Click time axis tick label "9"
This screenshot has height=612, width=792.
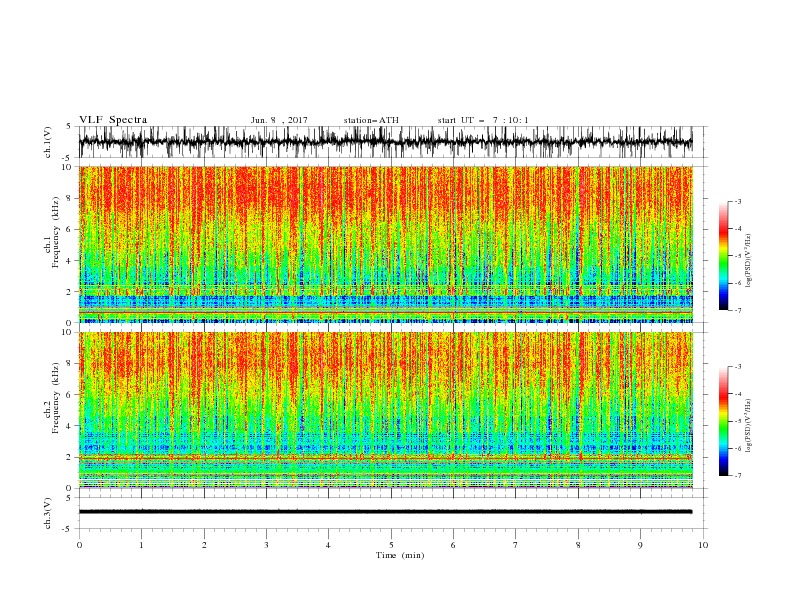coord(640,545)
